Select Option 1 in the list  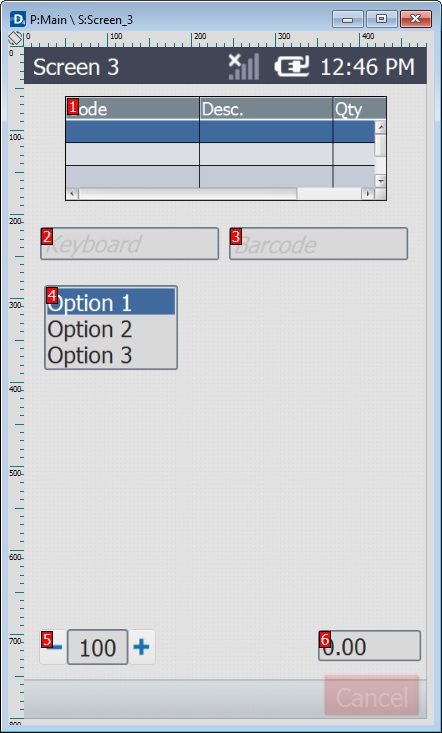[111, 302]
